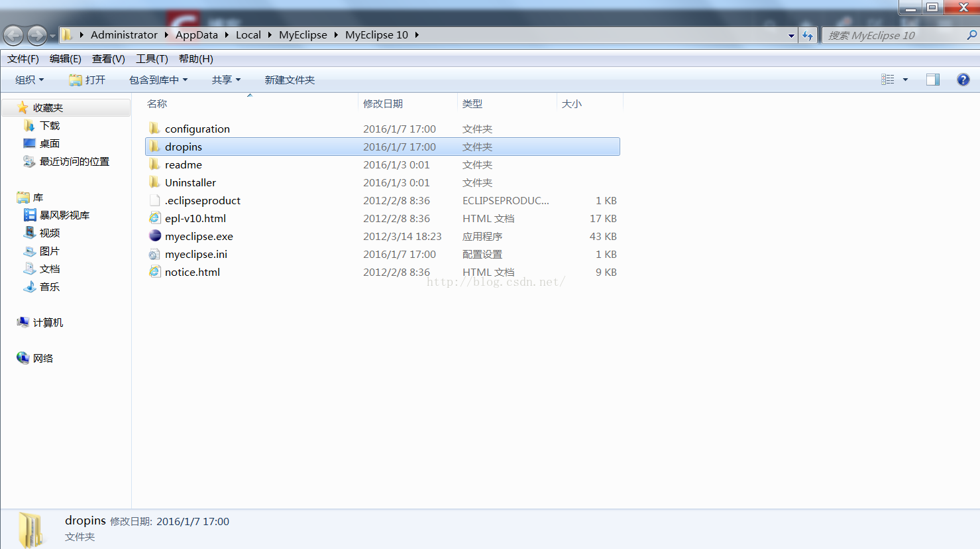Screen dimensions: 980x549
Task: Select Administrator in the address path
Action: click(x=124, y=34)
